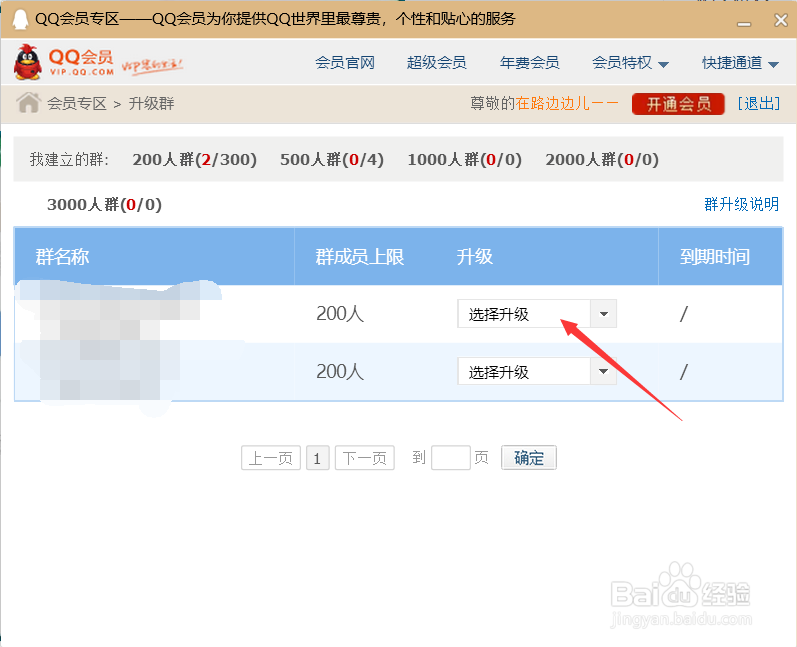Screen dimensions: 797x647
Task: Open 选择升级 dropdown in first group row
Action: 537,314
